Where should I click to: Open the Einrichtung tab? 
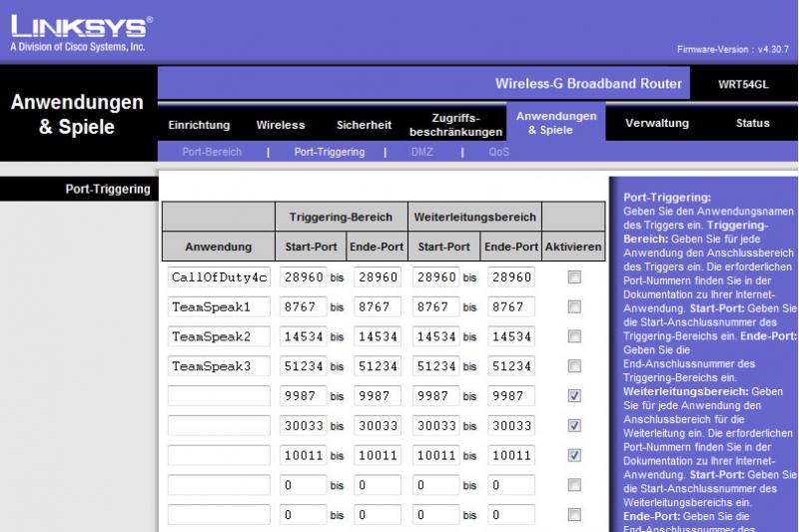(199, 125)
